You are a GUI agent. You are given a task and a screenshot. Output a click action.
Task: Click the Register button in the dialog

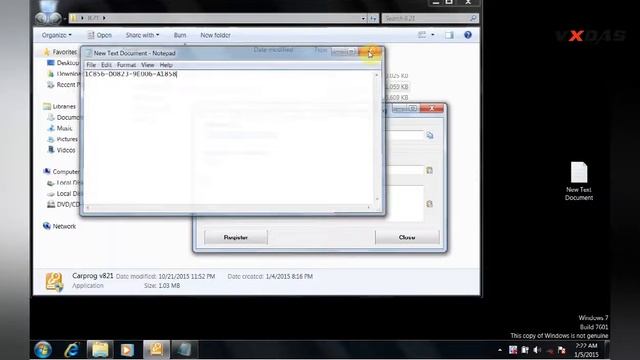pos(236,237)
